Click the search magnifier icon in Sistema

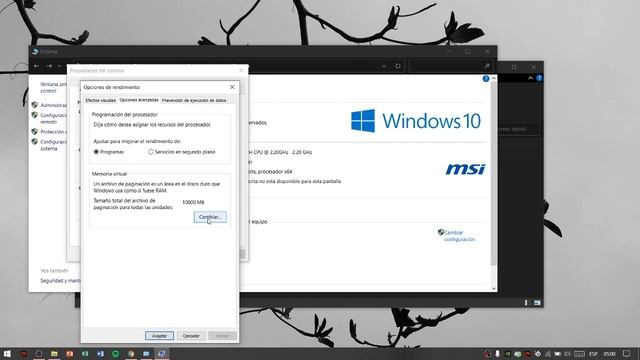487,66
